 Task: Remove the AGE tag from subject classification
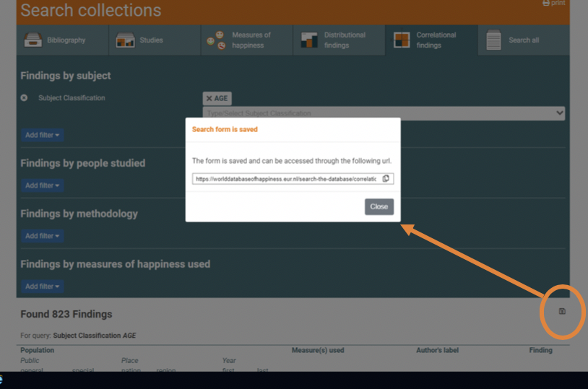209,99
